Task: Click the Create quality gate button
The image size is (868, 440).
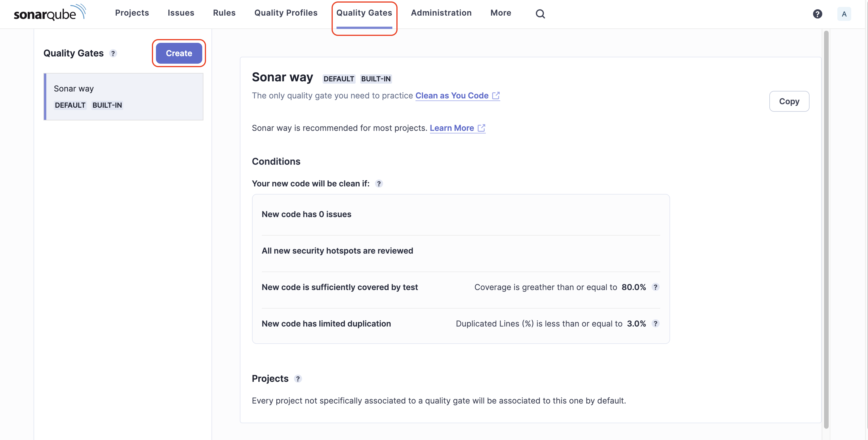Action: tap(179, 53)
